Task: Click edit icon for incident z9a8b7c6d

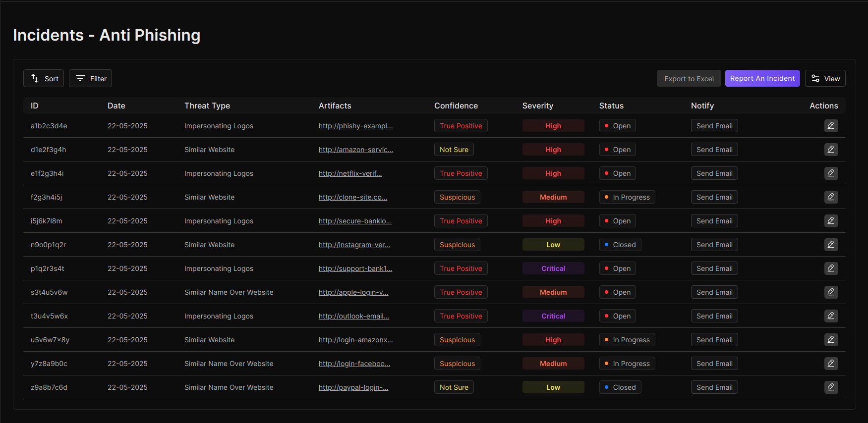Action: [831, 387]
